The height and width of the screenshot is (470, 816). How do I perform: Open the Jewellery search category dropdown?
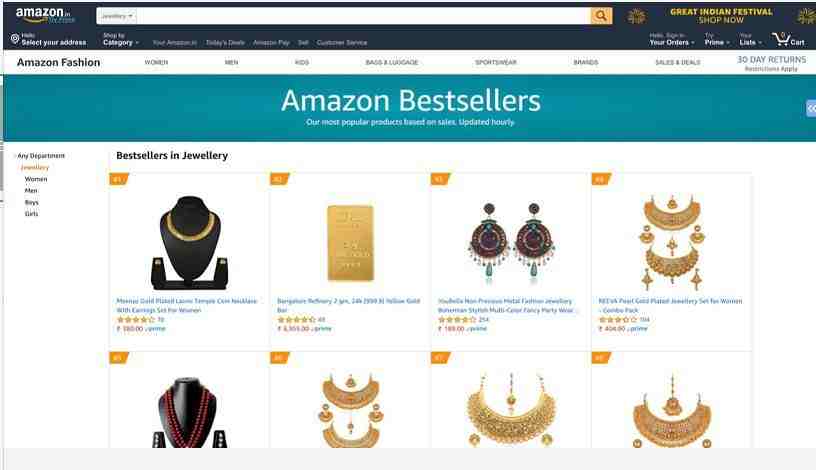point(117,16)
